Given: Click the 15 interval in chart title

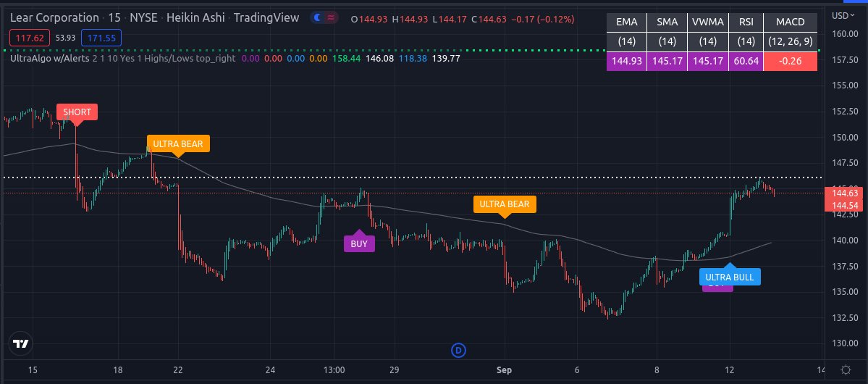Looking at the screenshot, I should point(114,17).
